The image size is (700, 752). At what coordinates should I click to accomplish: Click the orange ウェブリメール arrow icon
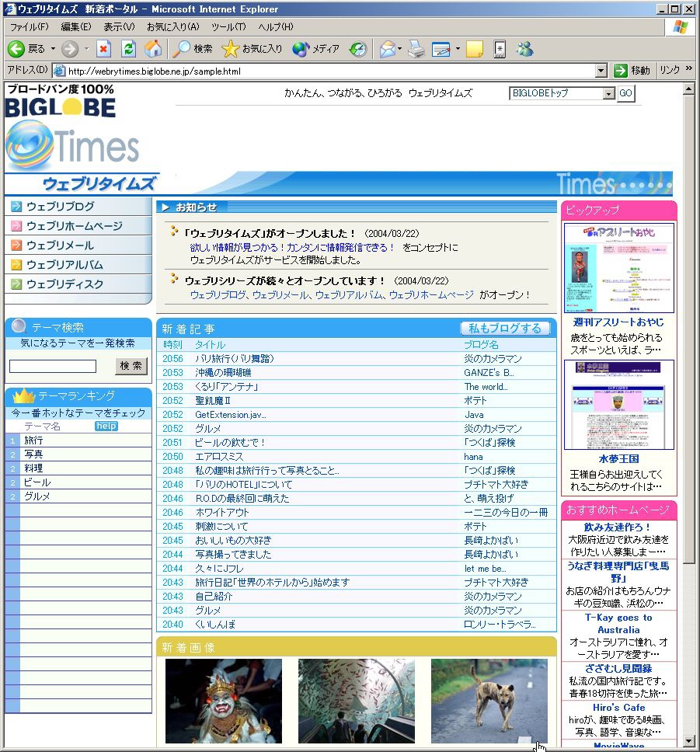point(16,245)
